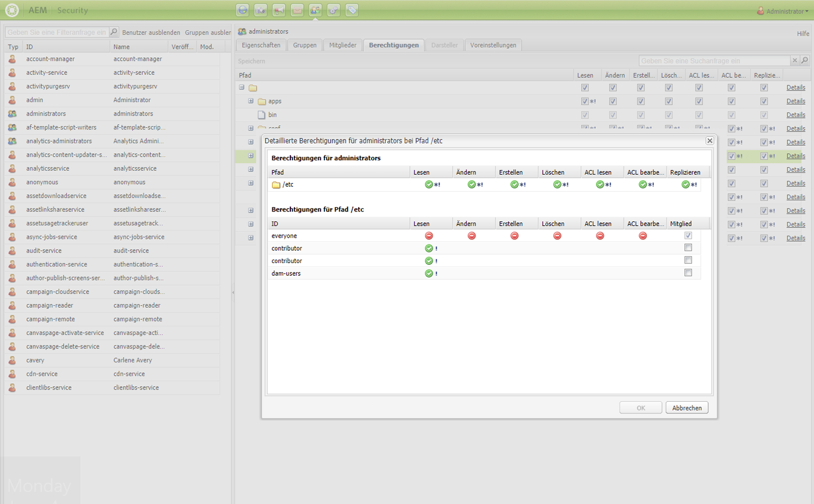The image size is (814, 504).
Task: Click the AEM logo icon
Action: pos(12,10)
